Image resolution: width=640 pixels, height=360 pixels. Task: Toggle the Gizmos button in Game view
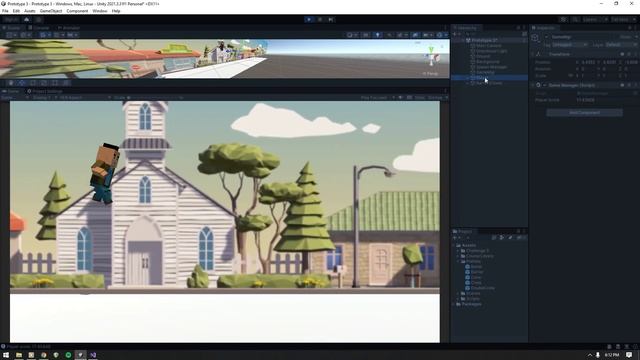pyautogui.click(x=437, y=98)
